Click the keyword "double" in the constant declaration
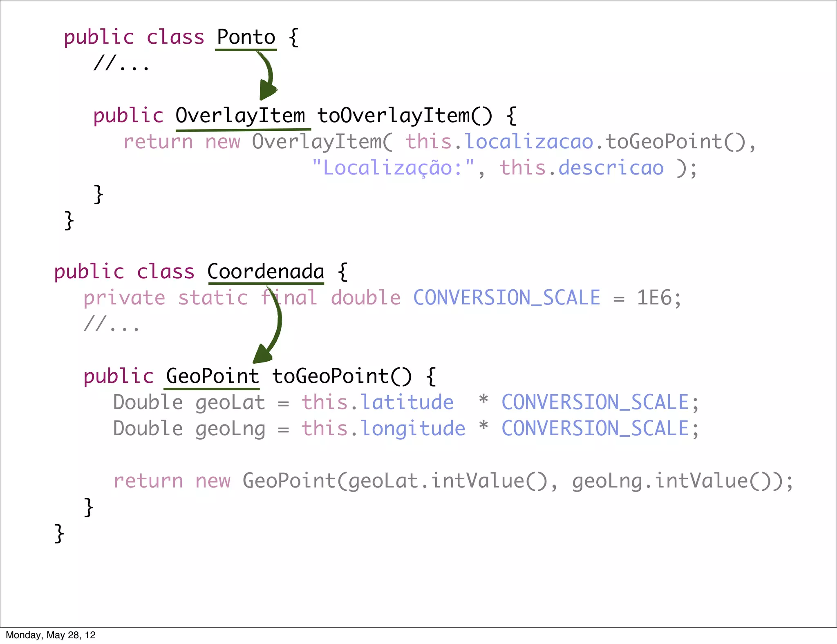Screen dimensions: 837x644 point(366,298)
